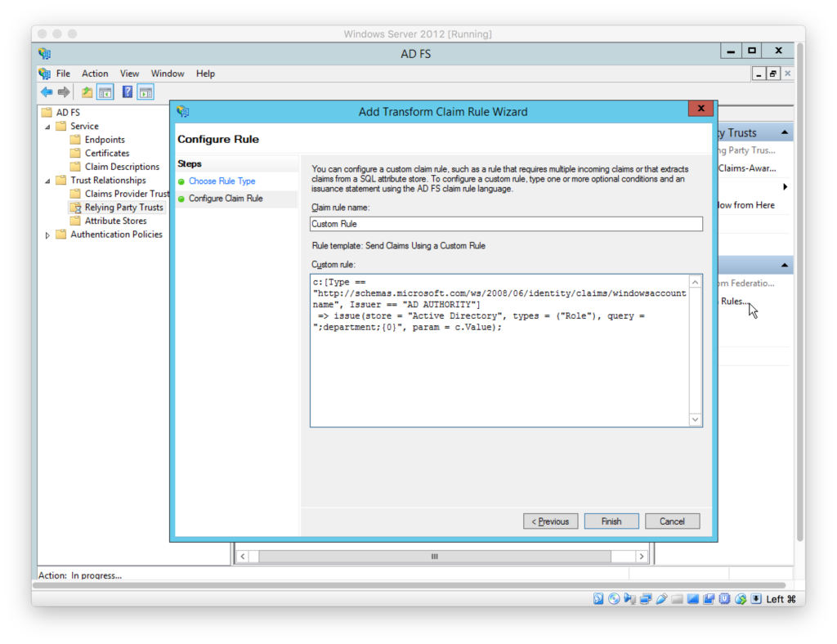The image size is (837, 644).
Task: Click the Rules... action in actions pane
Action: (x=734, y=301)
